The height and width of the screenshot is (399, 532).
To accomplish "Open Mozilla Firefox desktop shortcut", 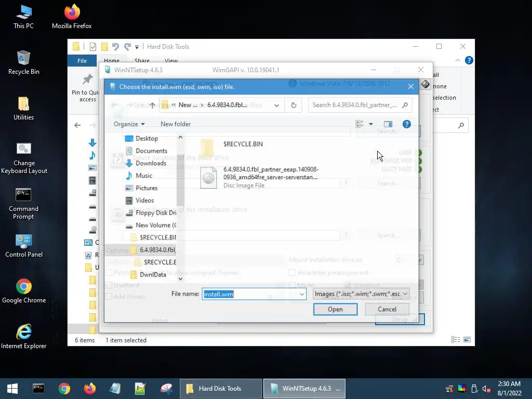I will coord(72,17).
